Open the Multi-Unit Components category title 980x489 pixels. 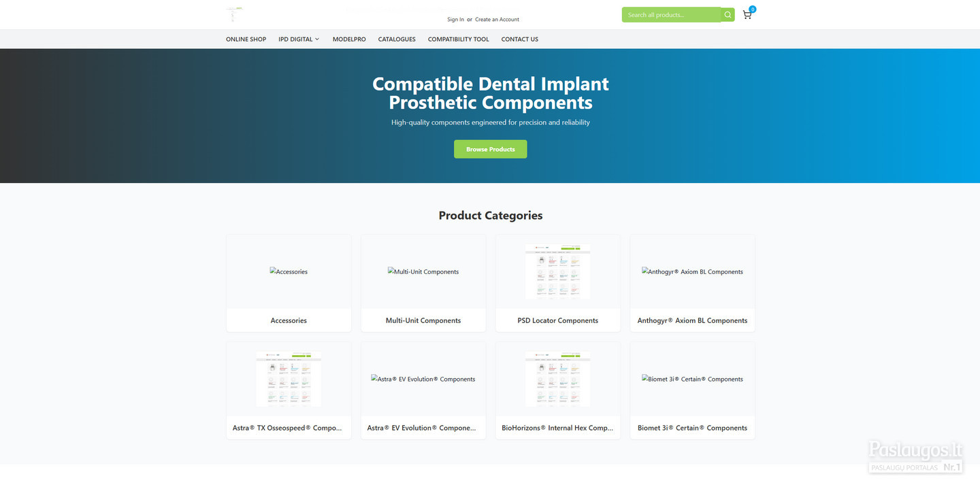point(423,320)
